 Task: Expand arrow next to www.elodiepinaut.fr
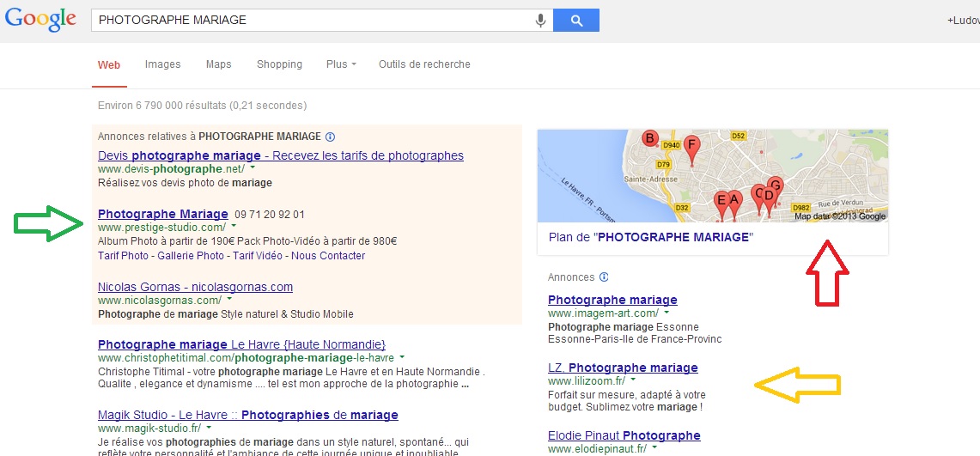(x=654, y=448)
